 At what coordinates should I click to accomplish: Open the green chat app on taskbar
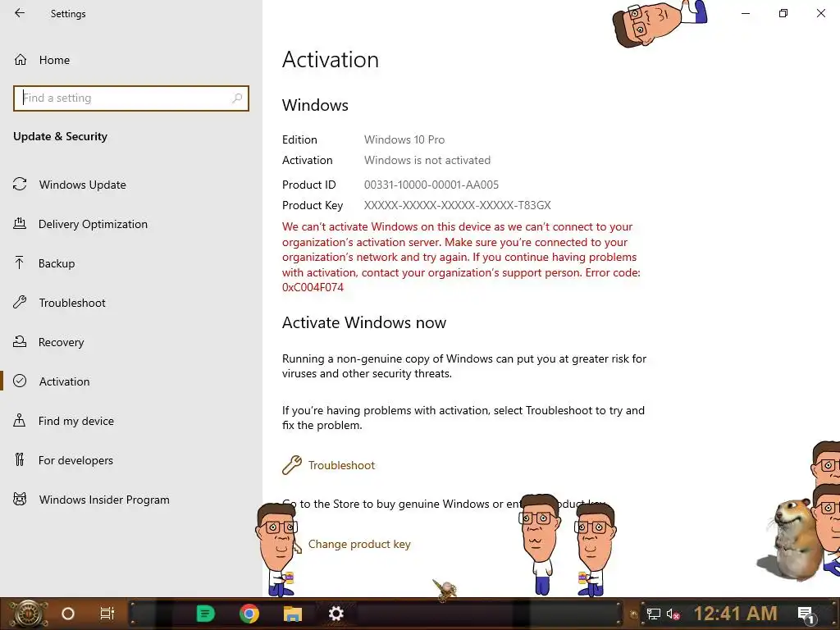coord(205,614)
